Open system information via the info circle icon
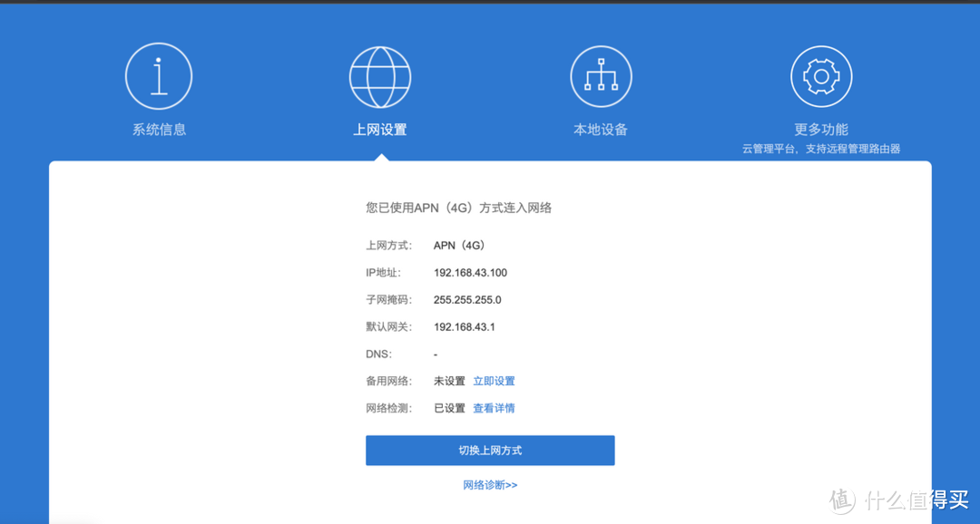 pyautogui.click(x=159, y=76)
